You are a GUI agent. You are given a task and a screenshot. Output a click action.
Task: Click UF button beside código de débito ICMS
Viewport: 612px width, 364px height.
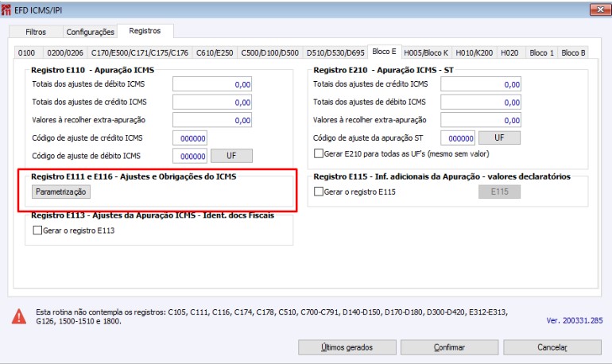(x=231, y=156)
